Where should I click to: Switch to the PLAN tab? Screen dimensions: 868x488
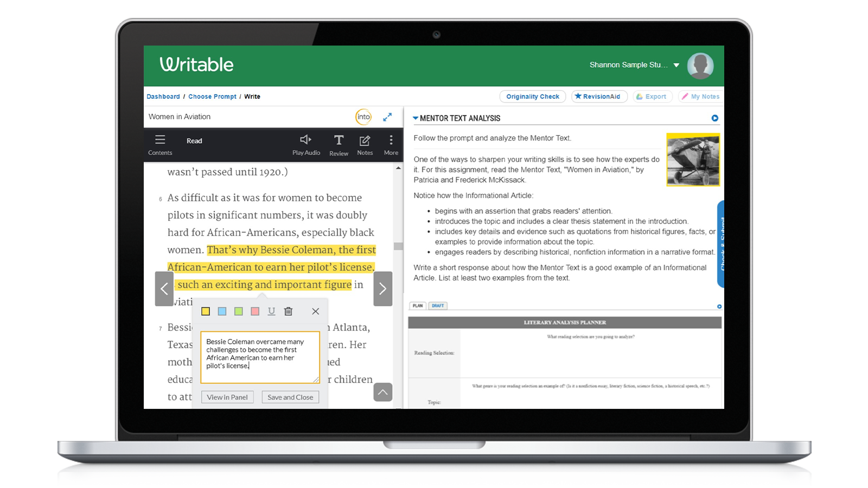point(418,305)
